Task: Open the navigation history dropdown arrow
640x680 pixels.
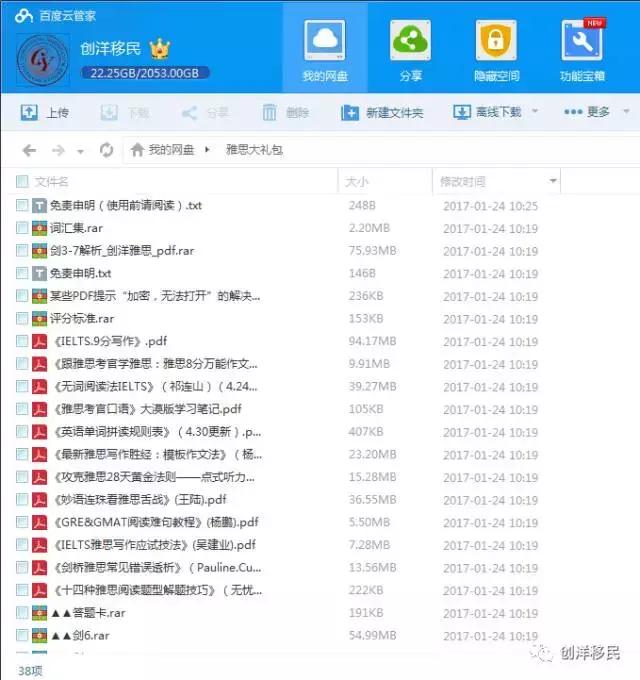Action: (80, 152)
